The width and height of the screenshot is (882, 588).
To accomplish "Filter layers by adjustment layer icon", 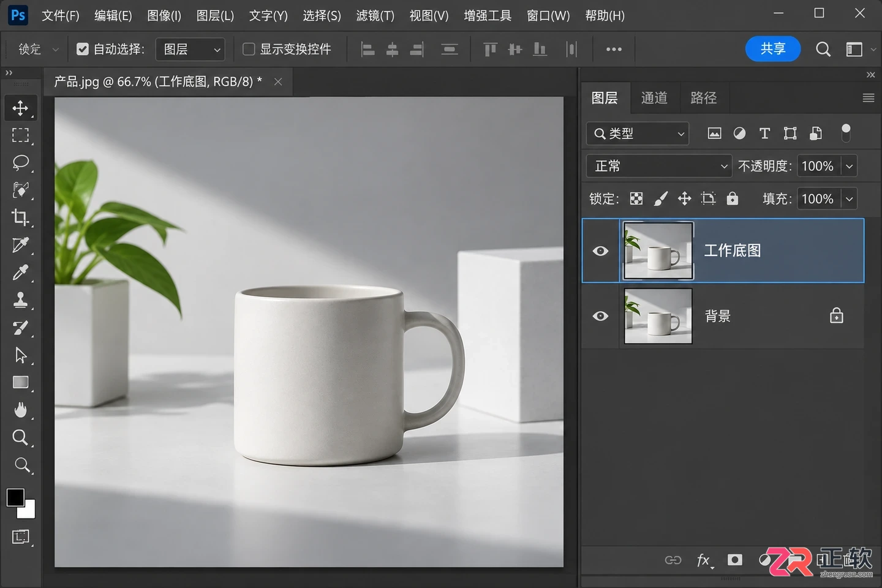I will click(x=739, y=133).
